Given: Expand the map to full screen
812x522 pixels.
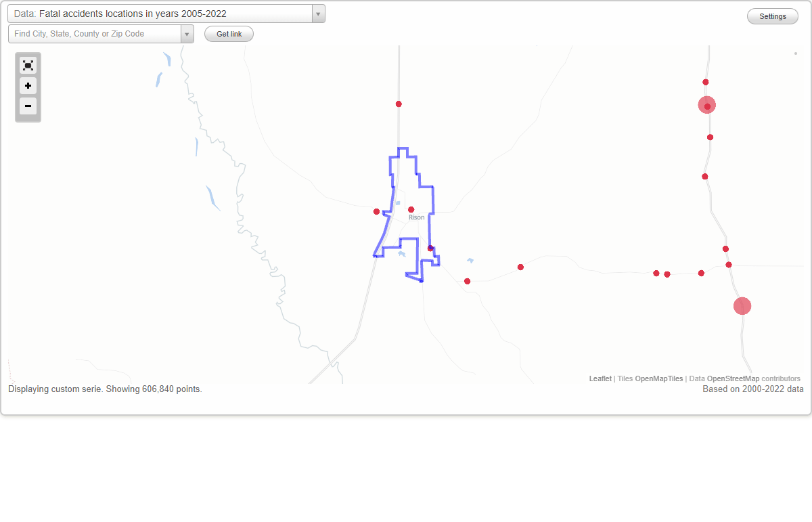Looking at the screenshot, I should click(x=28, y=65).
